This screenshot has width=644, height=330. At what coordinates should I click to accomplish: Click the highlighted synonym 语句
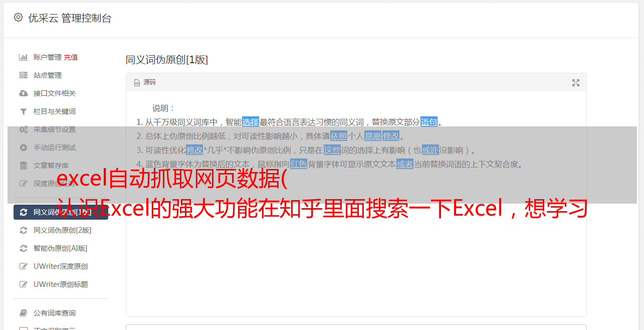pyautogui.click(x=428, y=122)
